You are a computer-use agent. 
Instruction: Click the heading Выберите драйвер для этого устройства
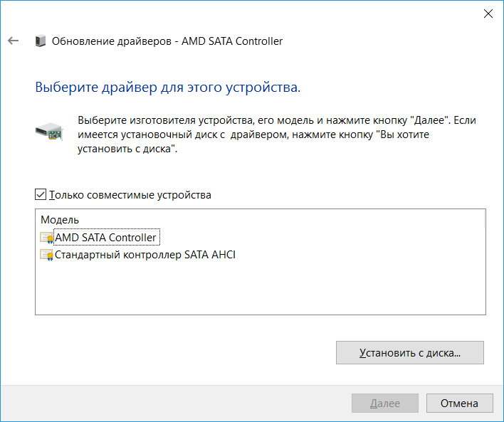[x=168, y=88]
